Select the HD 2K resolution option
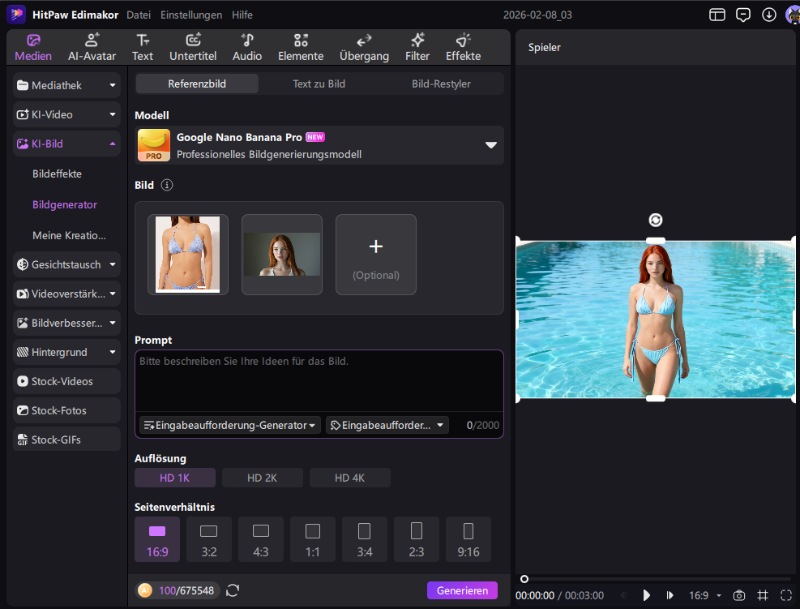800x609 pixels. tap(262, 478)
